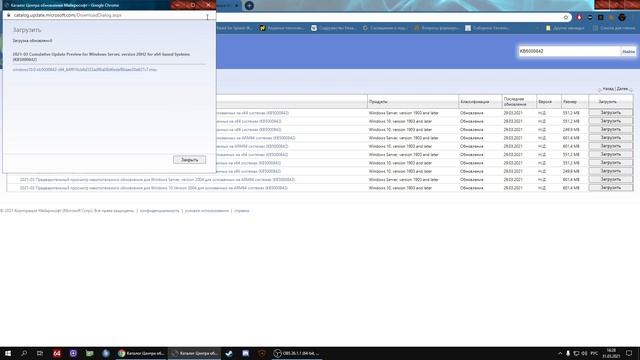Switch input language РУС indicator
This screenshot has height=360, width=640.
pos(594,353)
